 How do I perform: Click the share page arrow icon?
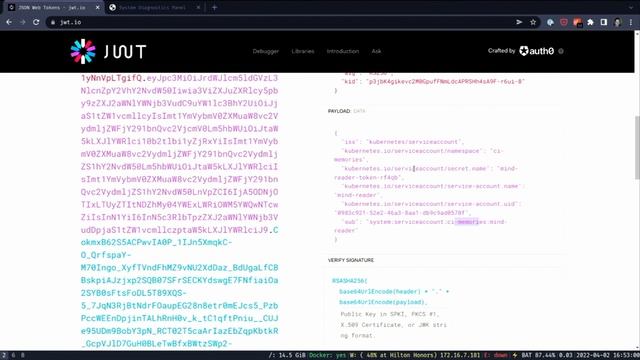pos(519,22)
